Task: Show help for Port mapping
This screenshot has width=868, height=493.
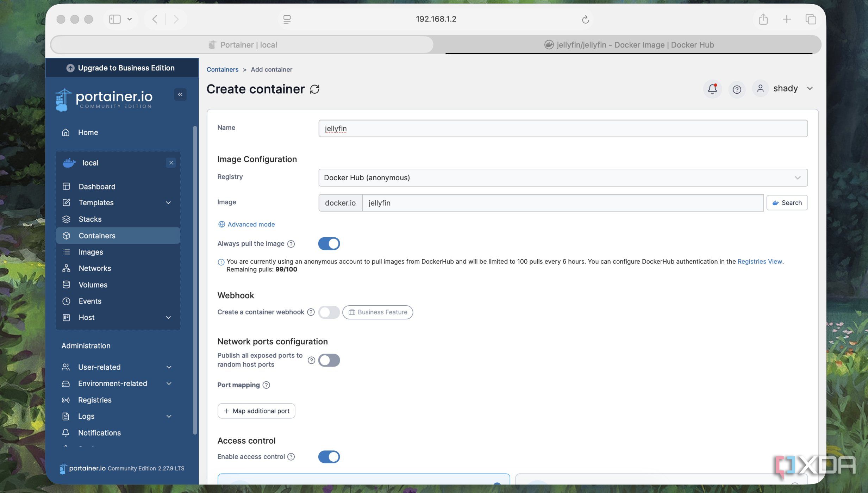Action: tap(266, 385)
